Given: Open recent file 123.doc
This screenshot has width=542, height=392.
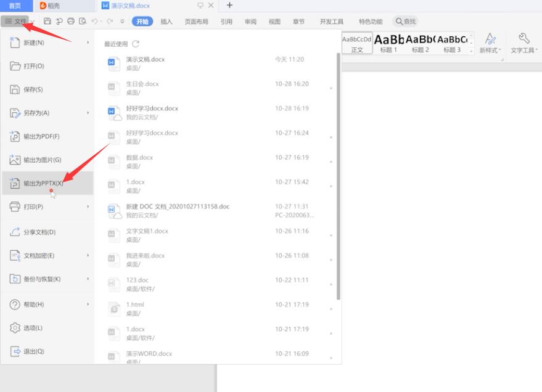Looking at the screenshot, I should tap(219, 284).
